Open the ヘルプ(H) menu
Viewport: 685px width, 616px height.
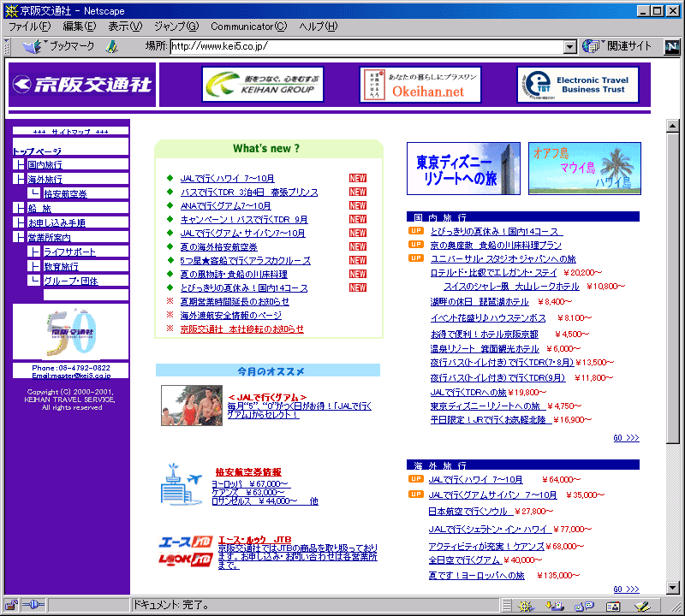click(319, 27)
